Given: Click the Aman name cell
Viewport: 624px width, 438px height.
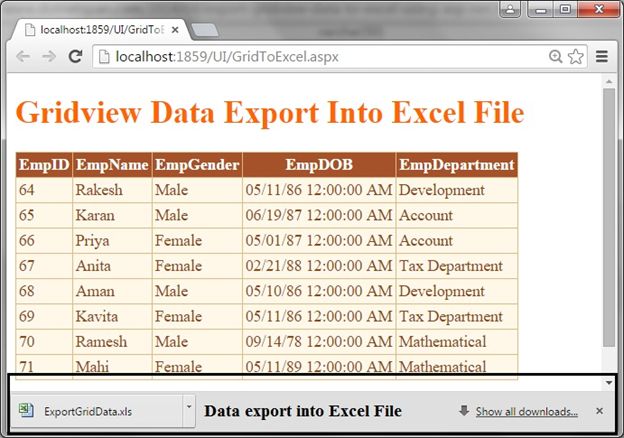Looking at the screenshot, I should (112, 291).
